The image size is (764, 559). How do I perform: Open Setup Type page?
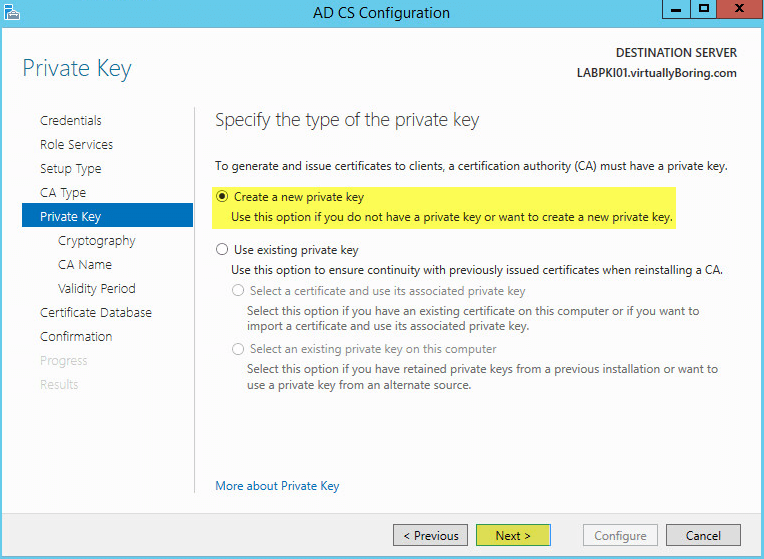70,169
